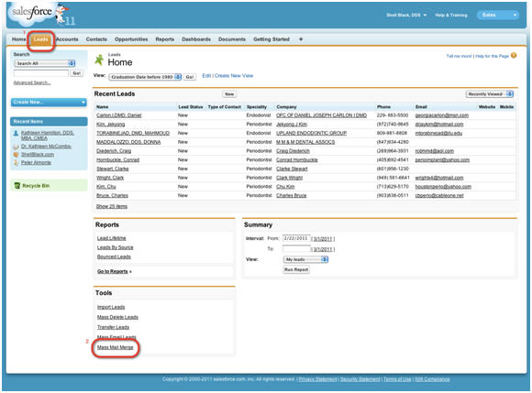This screenshot has height=393, width=532.
Task: Open the Dashboards tab
Action: 196,39
